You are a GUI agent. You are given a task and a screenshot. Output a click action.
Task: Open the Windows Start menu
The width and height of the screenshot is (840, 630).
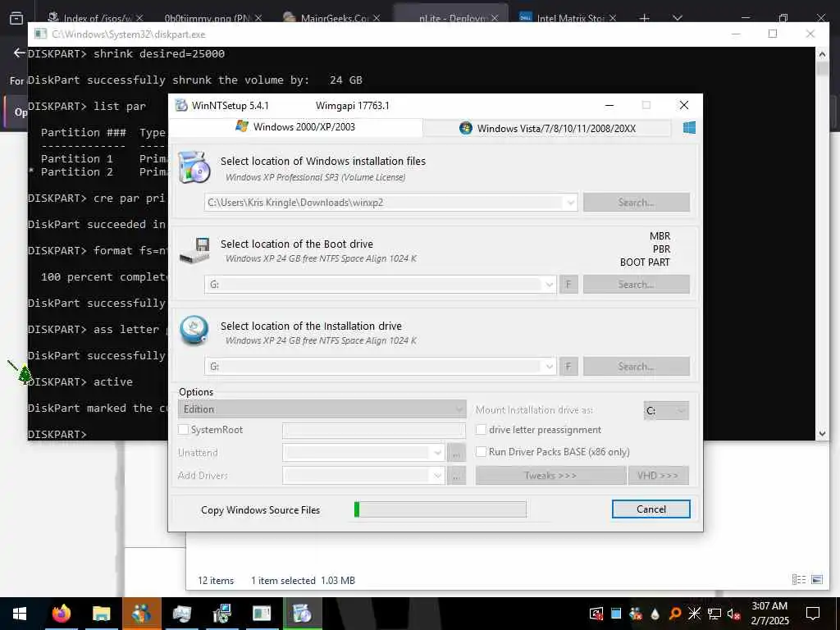20,614
